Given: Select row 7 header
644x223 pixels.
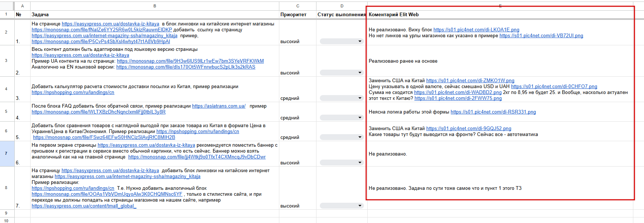Looking at the screenshot, I should (6, 153).
